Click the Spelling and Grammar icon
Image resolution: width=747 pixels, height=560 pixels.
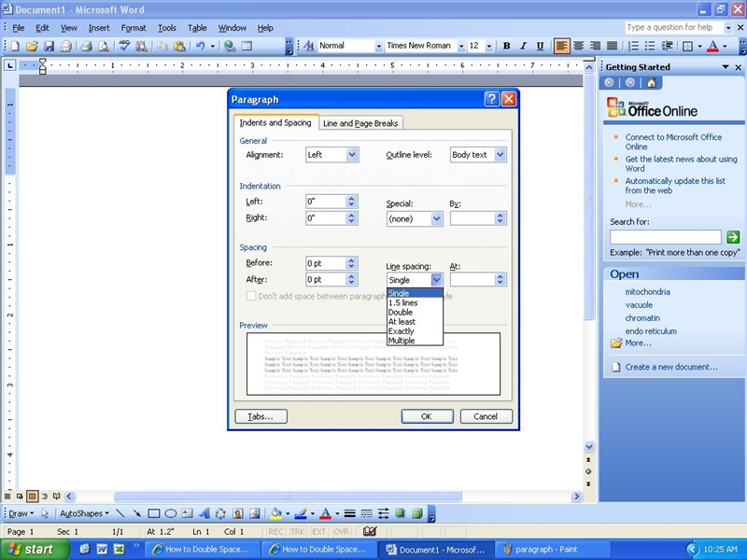[x=125, y=46]
